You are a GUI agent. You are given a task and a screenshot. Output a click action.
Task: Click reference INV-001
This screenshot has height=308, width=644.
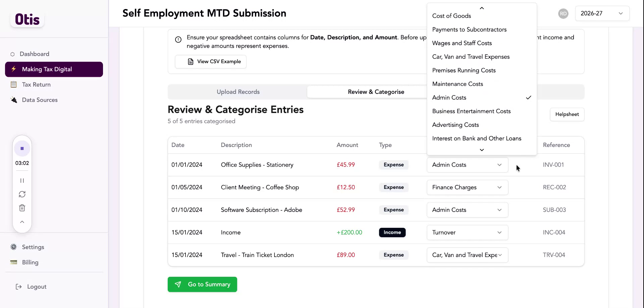point(553,165)
